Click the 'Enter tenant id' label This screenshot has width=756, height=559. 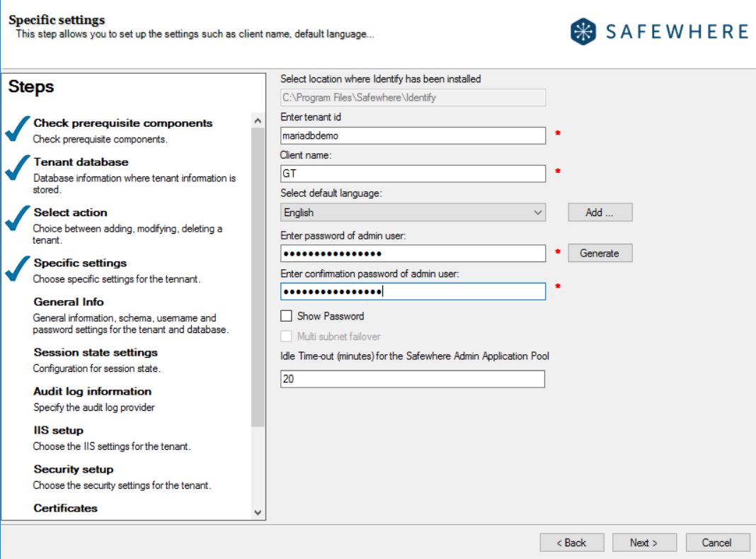coord(311,118)
